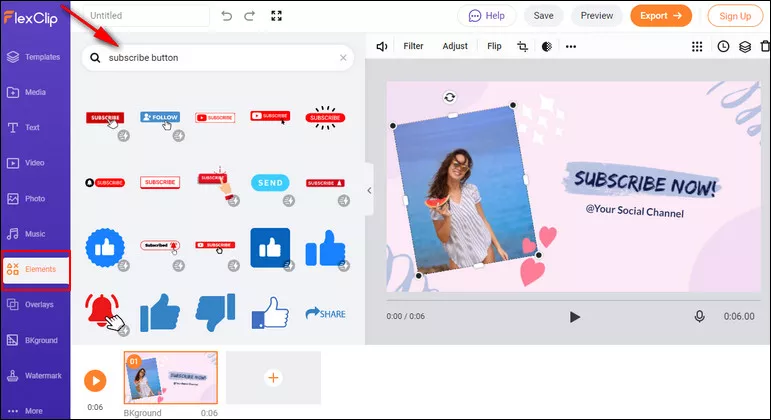The image size is (771, 420).
Task: Open the opacity settings icon
Action: pyautogui.click(x=546, y=46)
